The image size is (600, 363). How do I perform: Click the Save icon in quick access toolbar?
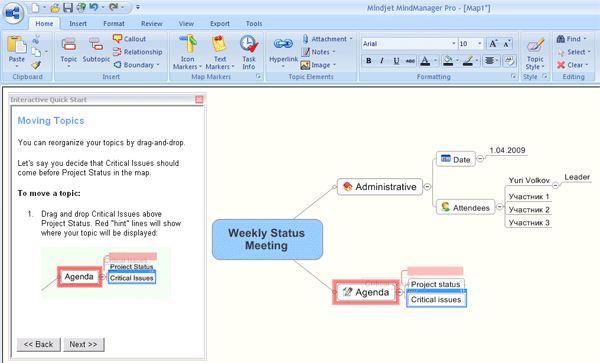pos(68,7)
